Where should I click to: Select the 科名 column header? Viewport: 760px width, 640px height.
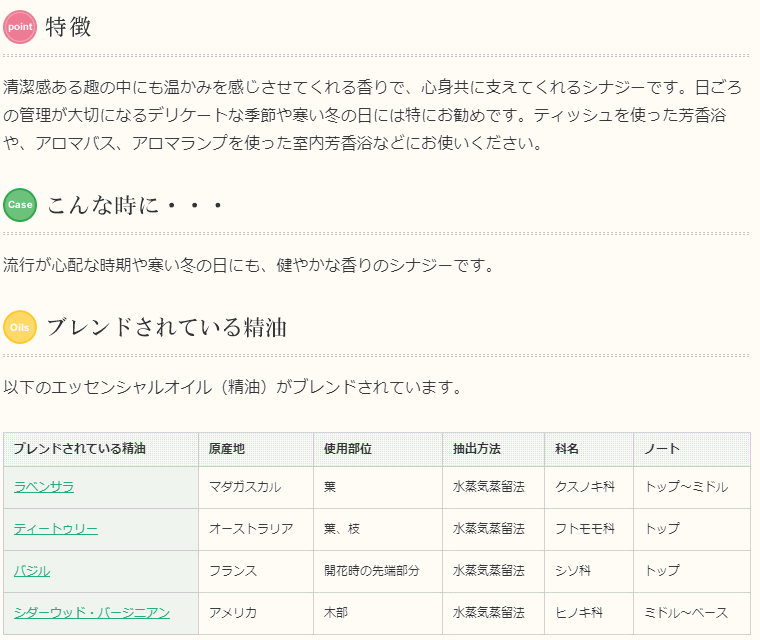(x=589, y=449)
